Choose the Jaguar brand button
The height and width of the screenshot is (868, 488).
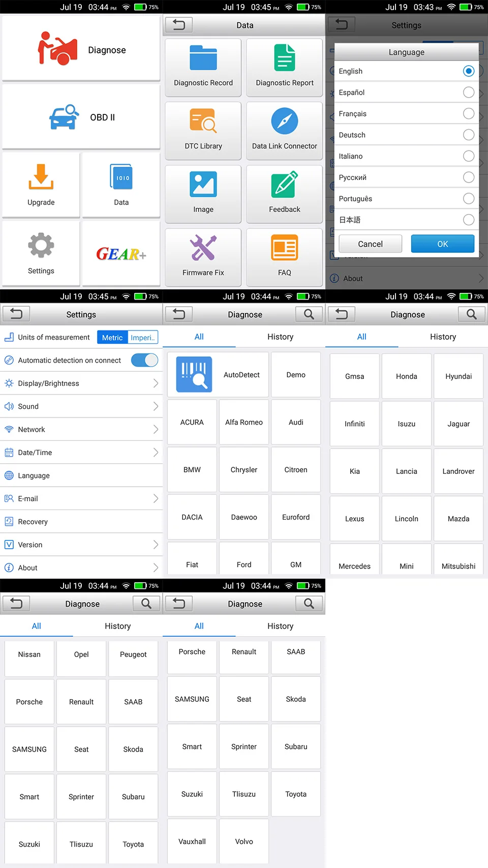pos(459,424)
